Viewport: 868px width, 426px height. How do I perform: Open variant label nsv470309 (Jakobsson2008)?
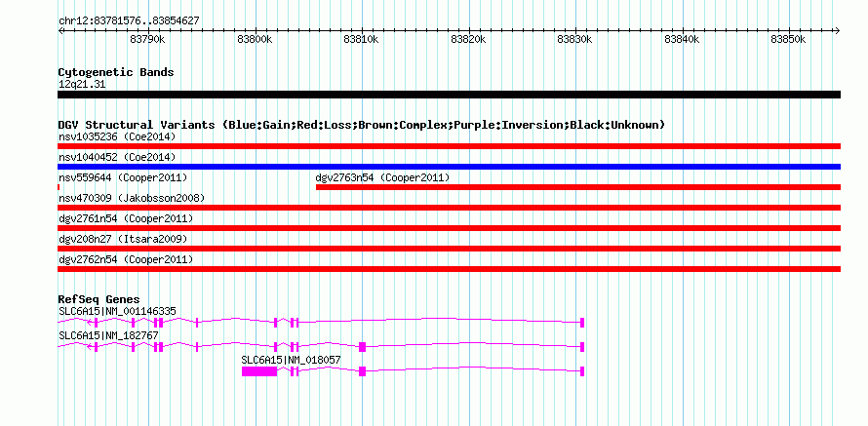click(132, 198)
